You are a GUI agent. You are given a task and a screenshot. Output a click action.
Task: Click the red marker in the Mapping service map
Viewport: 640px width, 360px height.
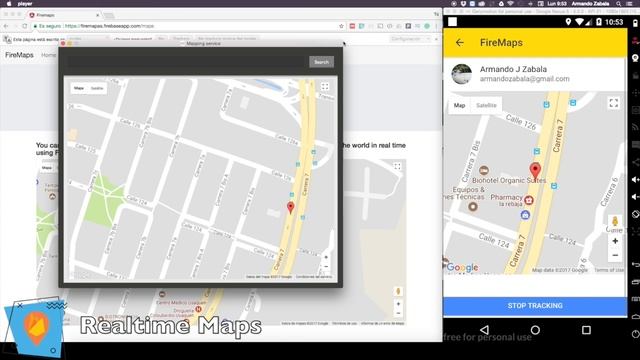290,207
